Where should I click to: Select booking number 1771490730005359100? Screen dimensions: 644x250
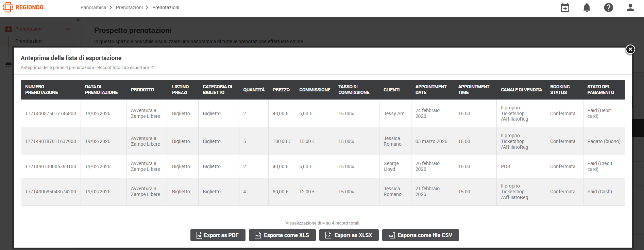(x=51, y=166)
